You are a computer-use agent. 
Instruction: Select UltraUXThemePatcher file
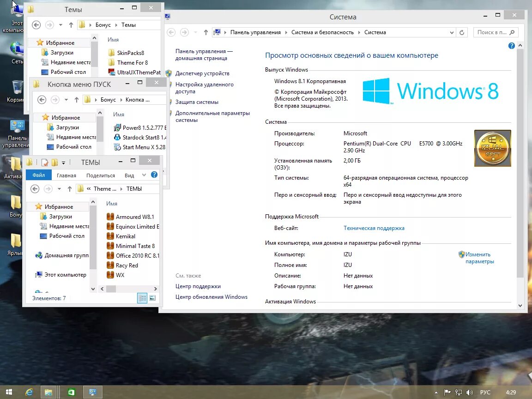(134, 72)
